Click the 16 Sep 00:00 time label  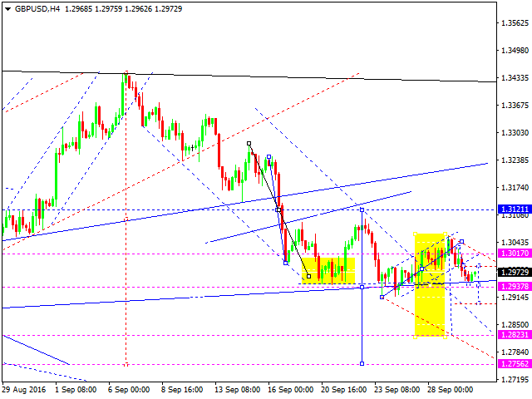290,390
